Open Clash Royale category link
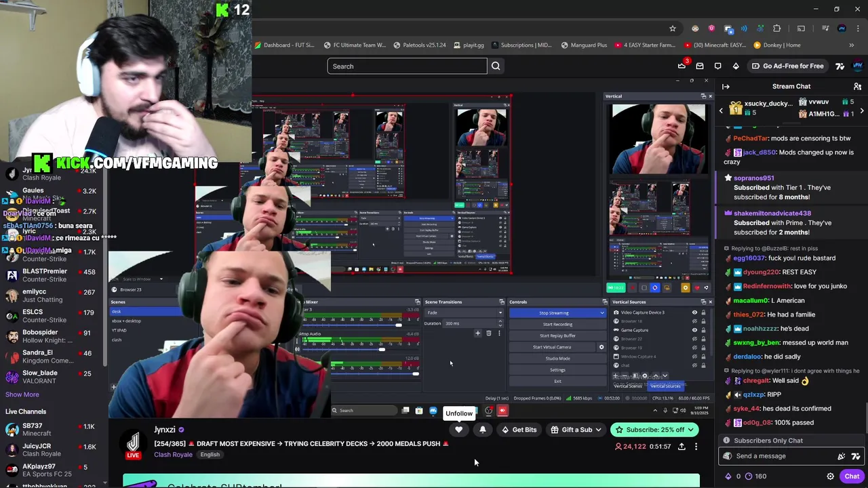Image resolution: width=868 pixels, height=488 pixels. (x=173, y=455)
